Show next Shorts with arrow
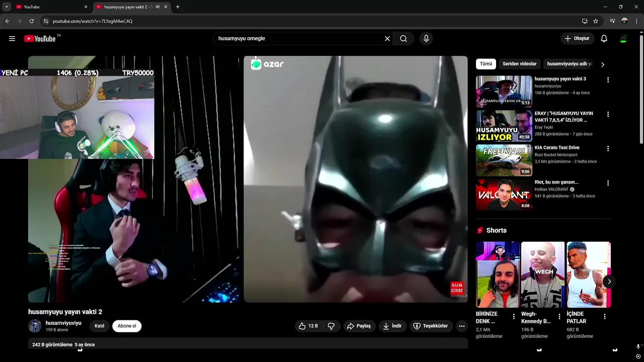644x362 pixels. (x=609, y=282)
